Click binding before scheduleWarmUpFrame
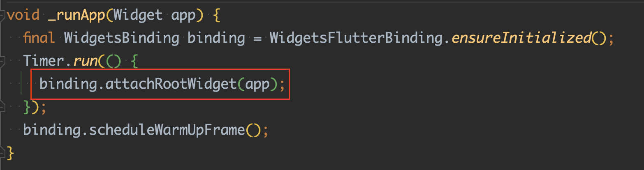The image size is (644, 170). 52,131
